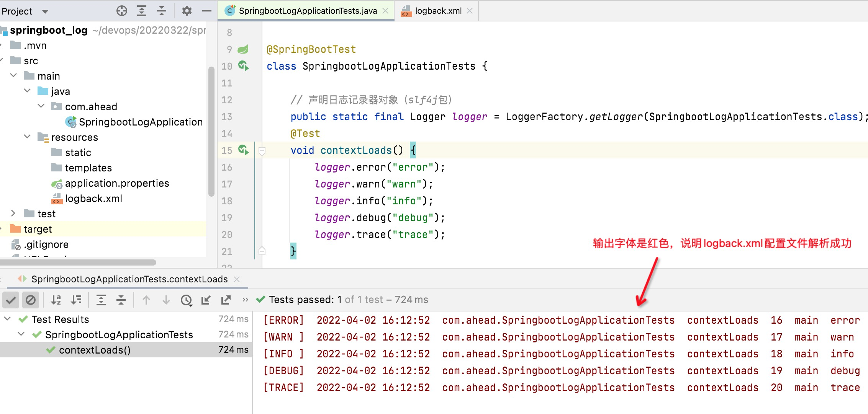Collapse all nodes in the Project tree
The height and width of the screenshot is (414, 868).
[x=161, y=11]
